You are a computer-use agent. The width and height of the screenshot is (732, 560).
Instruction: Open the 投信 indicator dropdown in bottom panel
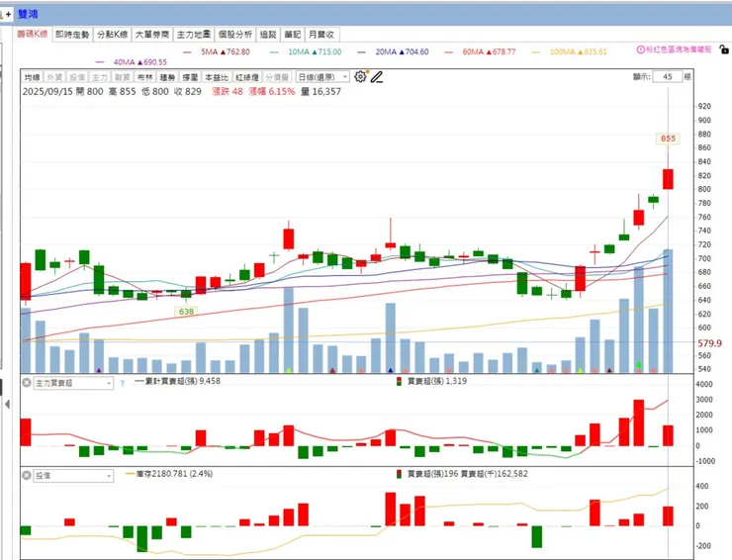73,476
